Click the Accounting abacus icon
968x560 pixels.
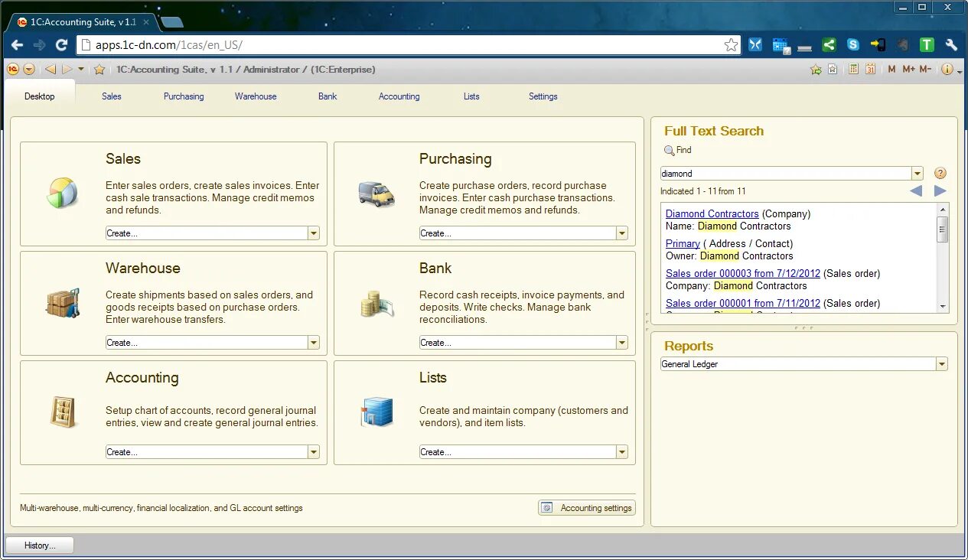[63, 412]
